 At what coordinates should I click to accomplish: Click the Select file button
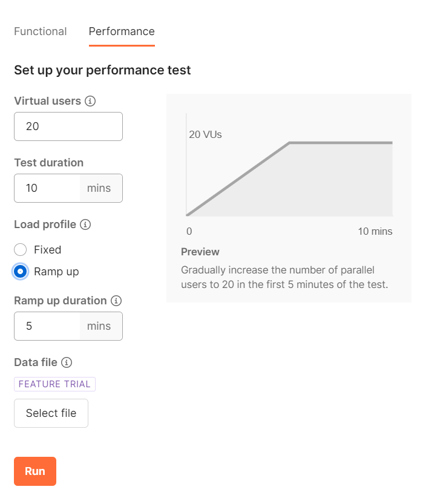point(51,413)
